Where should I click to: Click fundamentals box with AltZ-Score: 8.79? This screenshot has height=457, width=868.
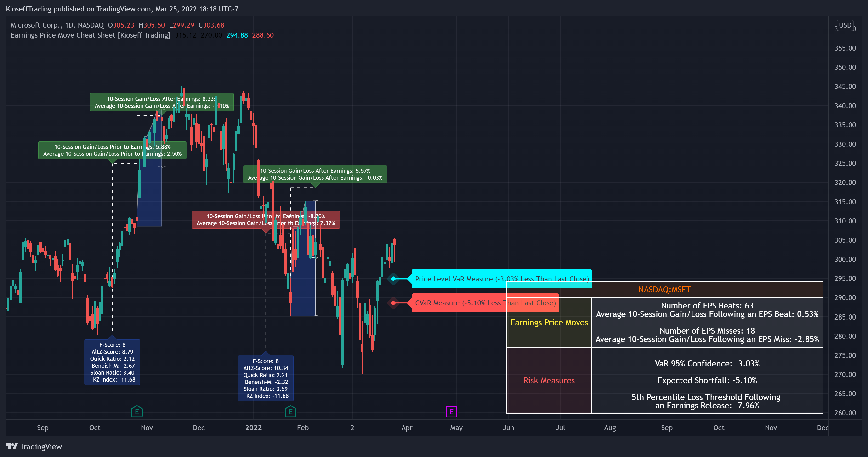(112, 362)
